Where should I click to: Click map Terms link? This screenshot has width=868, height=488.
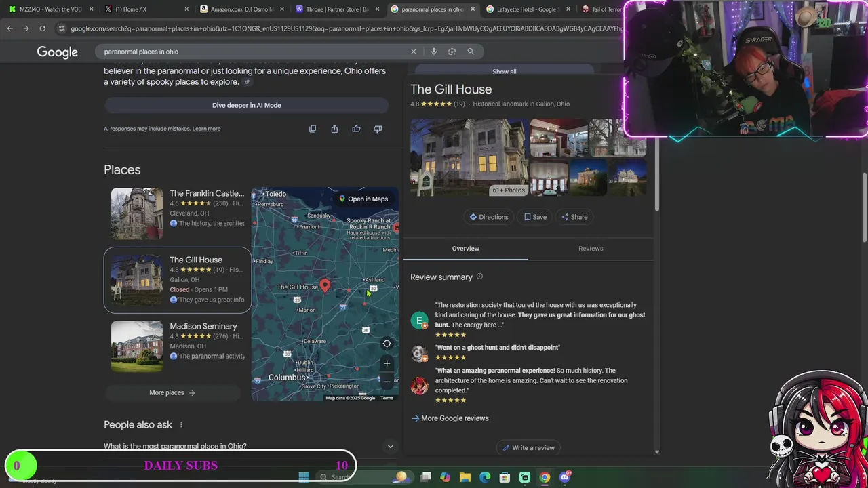click(x=387, y=398)
